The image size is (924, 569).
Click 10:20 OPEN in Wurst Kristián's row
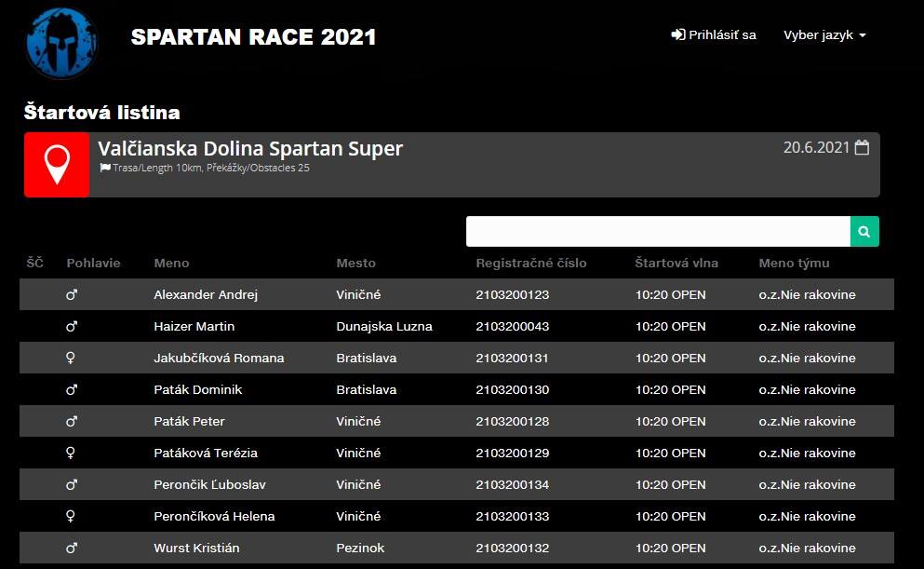670,548
